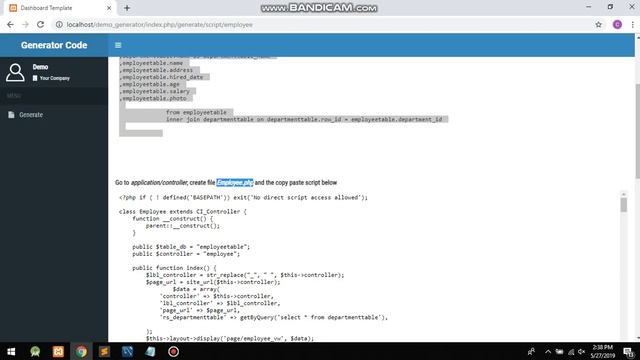Open Sublime Text from taskbar
The image size is (640, 360).
pos(104,351)
